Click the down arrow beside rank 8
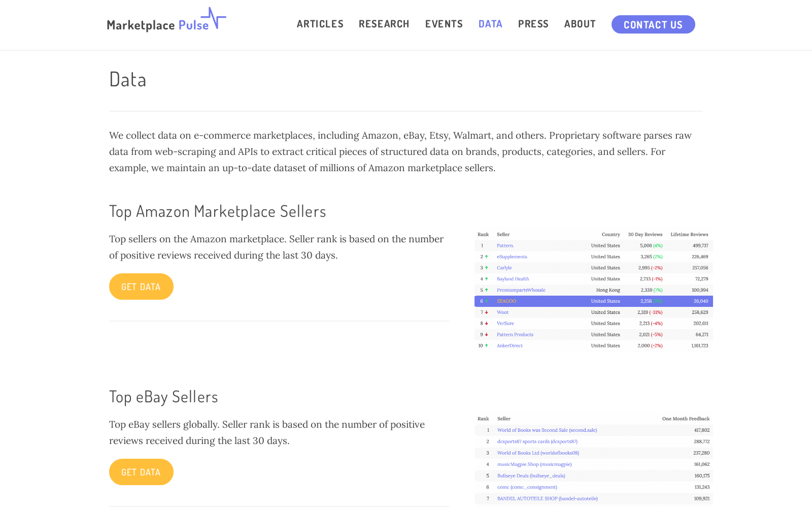The height and width of the screenshot is (508, 812). [486, 324]
